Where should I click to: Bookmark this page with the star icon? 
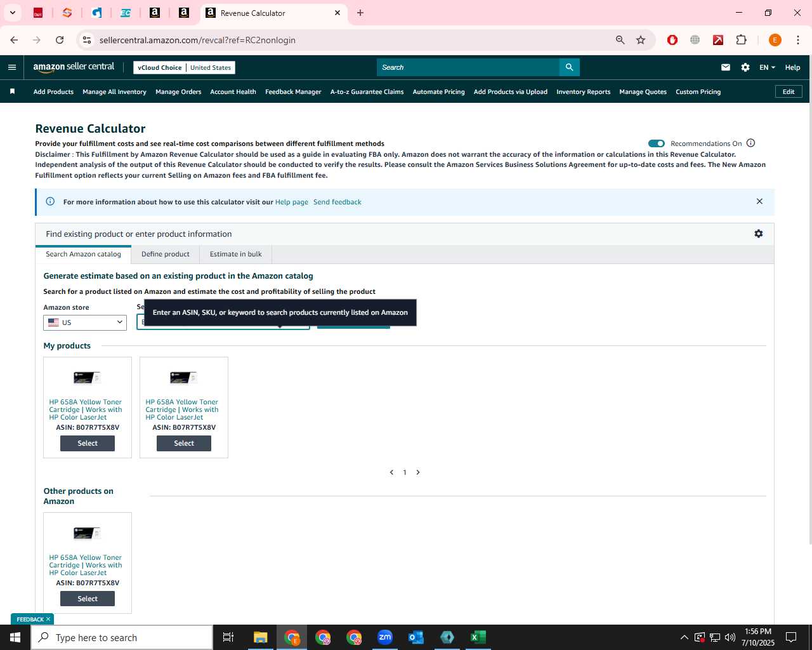641,40
